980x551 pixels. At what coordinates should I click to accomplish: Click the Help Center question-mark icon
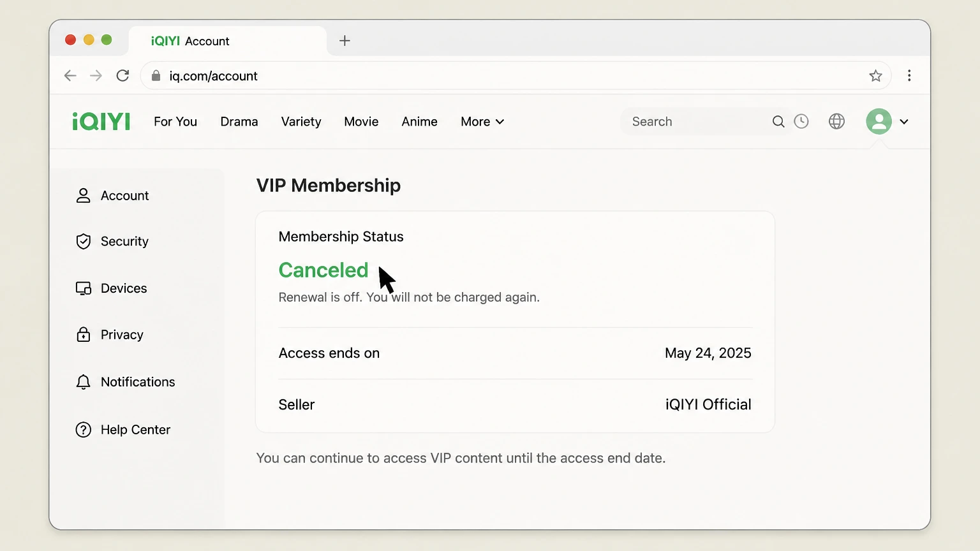tap(84, 430)
